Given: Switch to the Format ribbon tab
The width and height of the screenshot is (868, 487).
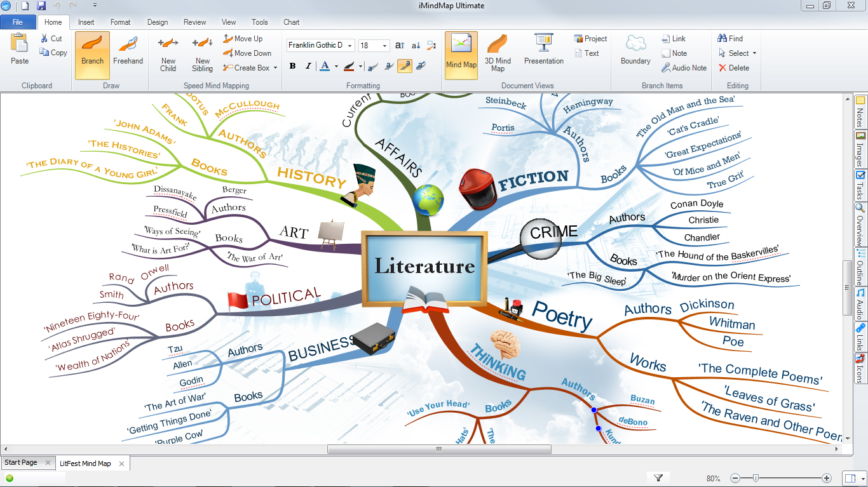Looking at the screenshot, I should pos(121,22).
